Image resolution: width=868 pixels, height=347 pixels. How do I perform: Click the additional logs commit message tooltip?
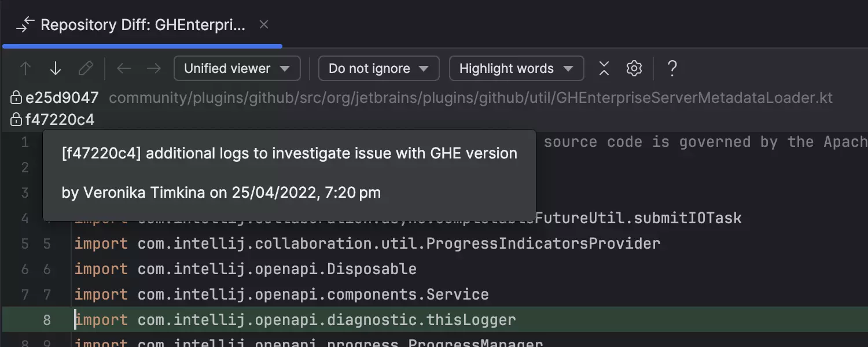289,154
